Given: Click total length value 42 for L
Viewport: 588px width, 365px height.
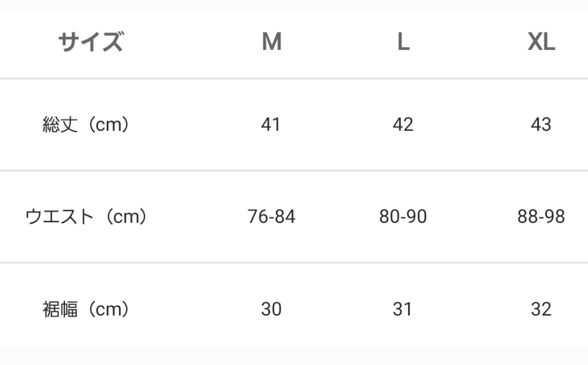Looking at the screenshot, I should point(403,125).
